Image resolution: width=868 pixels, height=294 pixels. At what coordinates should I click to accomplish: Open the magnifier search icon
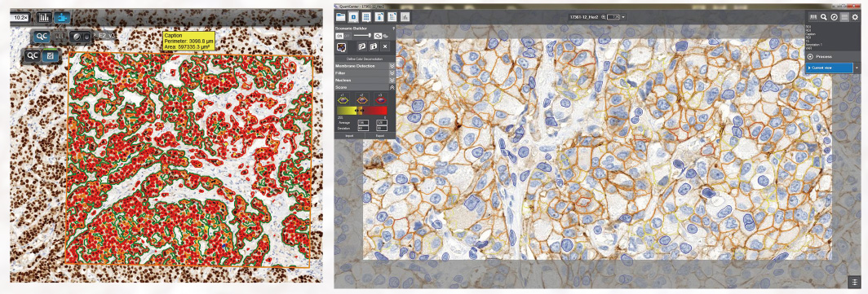click(x=824, y=17)
